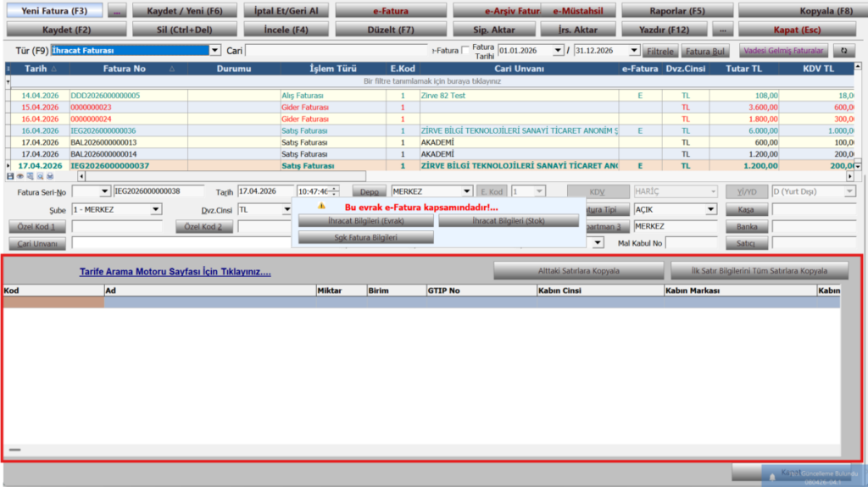This screenshot has height=487, width=868.
Task: Click the save icon below the invoice grid
Action: (x=10, y=176)
